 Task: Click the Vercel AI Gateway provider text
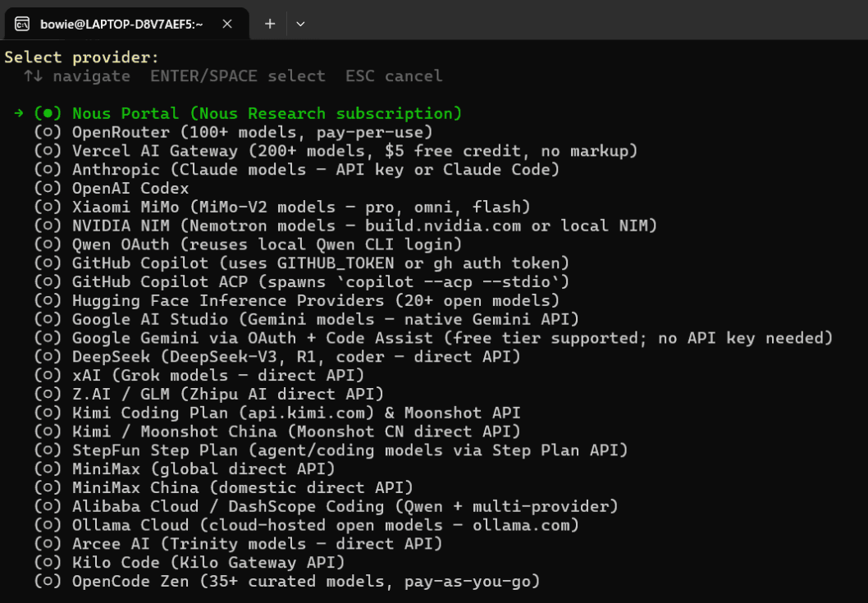[x=354, y=151]
